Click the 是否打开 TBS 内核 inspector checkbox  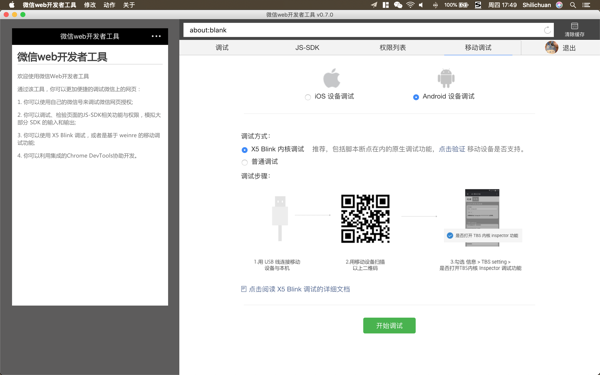(450, 235)
